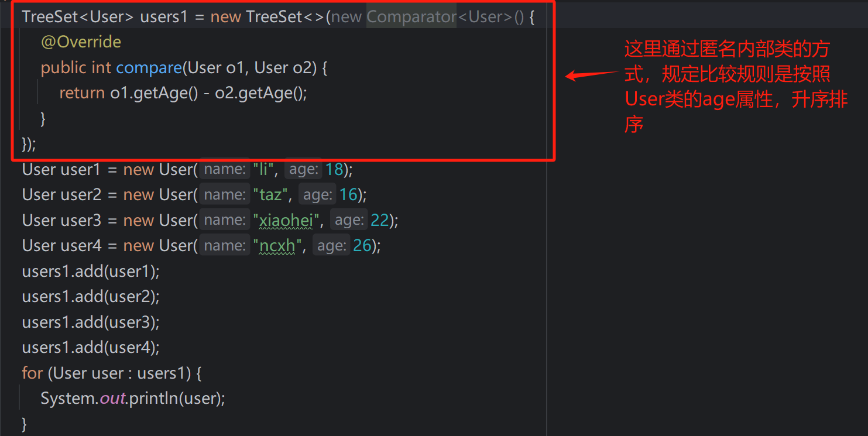Click the age: hint on user3 line

tap(349, 220)
